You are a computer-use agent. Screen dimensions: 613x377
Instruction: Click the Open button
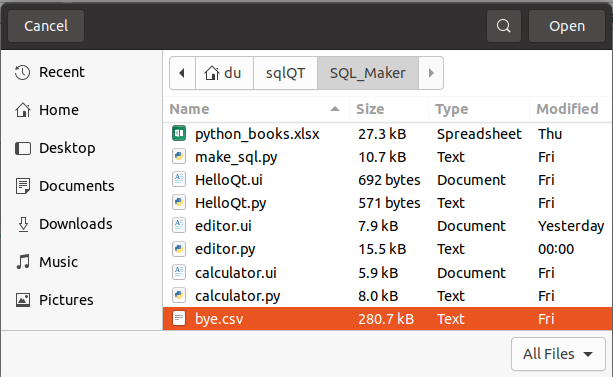(x=567, y=26)
